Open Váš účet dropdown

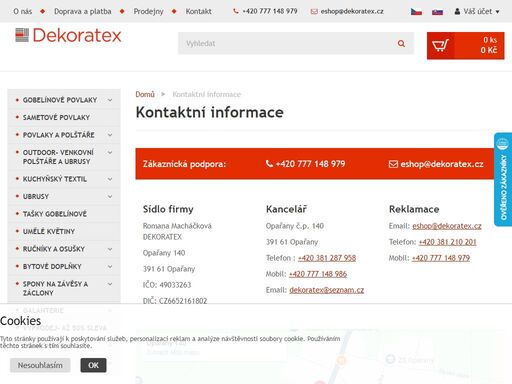477,11
